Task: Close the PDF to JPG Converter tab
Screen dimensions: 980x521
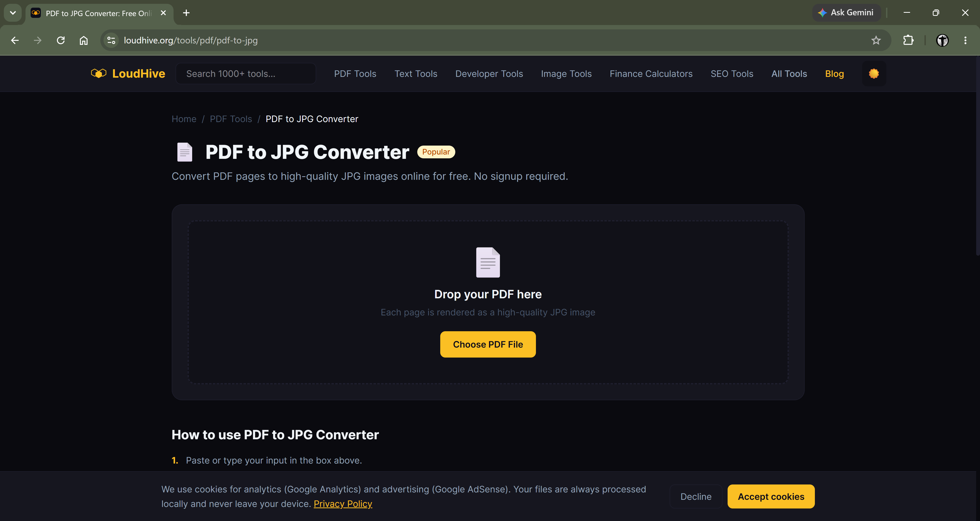Action: tap(163, 13)
